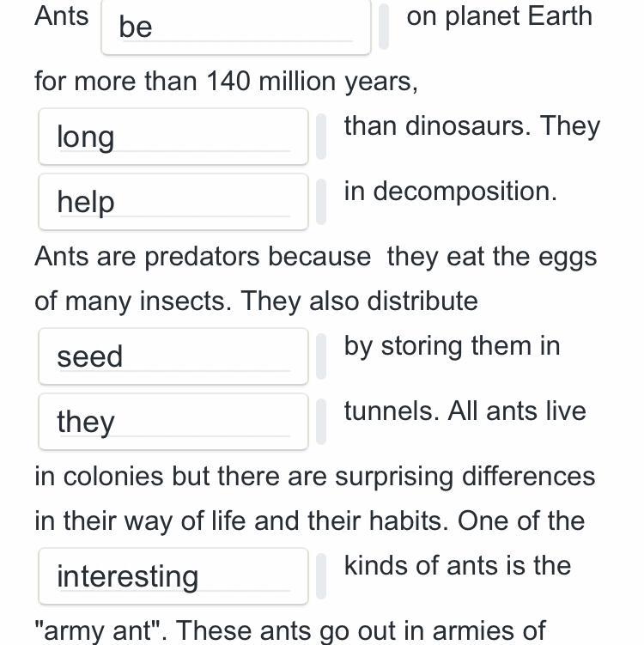Focus the field containing "they"
This screenshot has height=645, width=644.
point(173,422)
